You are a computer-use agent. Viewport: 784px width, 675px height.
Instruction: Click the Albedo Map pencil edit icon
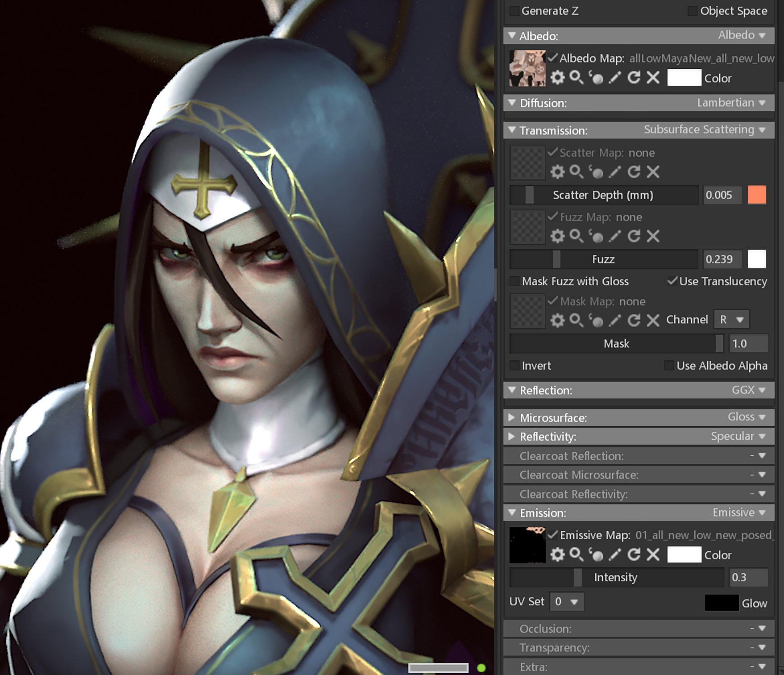coord(615,78)
